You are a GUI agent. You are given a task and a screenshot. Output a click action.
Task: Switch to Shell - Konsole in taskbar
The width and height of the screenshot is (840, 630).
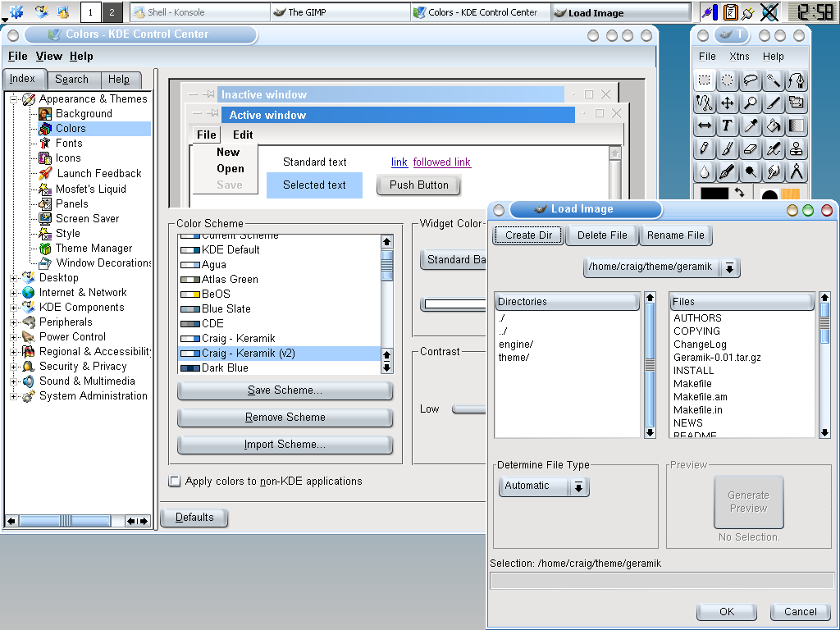(x=199, y=12)
